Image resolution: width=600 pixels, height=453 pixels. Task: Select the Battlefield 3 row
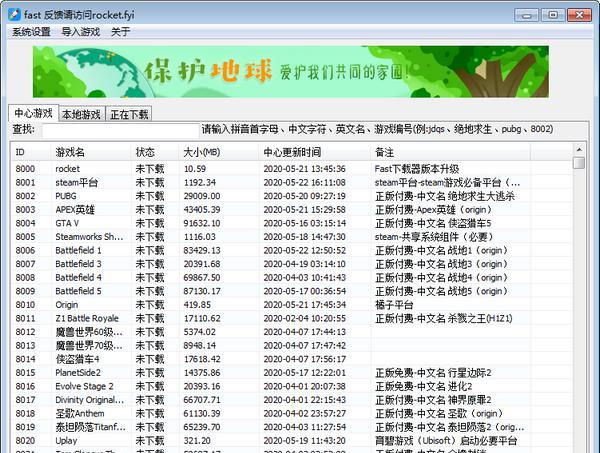tap(292, 264)
